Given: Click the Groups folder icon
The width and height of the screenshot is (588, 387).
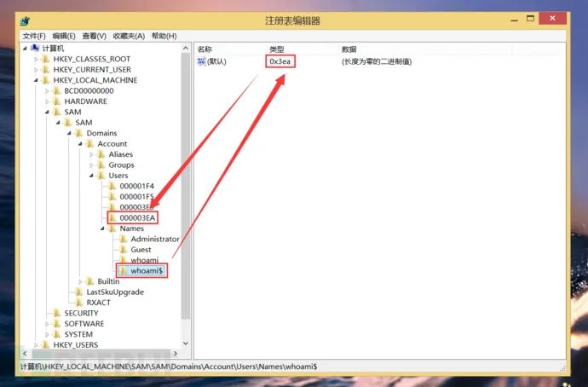Looking at the screenshot, I should [101, 165].
